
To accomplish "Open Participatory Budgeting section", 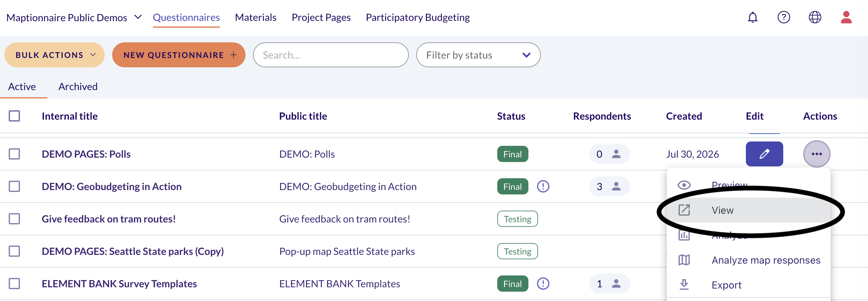I will pos(417,17).
